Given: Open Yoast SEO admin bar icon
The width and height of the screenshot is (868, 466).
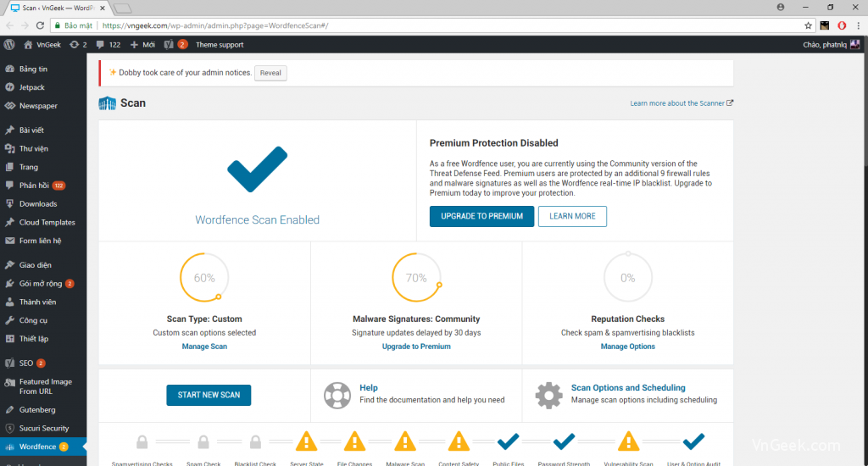Looking at the screenshot, I should [175, 45].
